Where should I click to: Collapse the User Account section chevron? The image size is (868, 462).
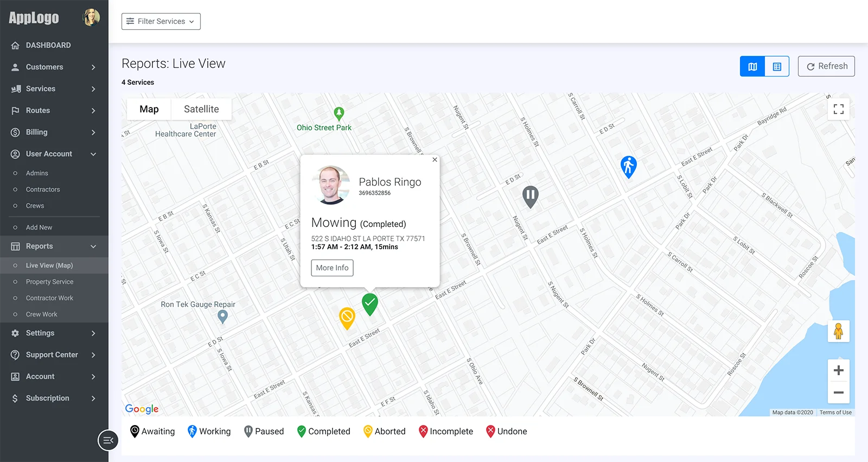(x=93, y=154)
